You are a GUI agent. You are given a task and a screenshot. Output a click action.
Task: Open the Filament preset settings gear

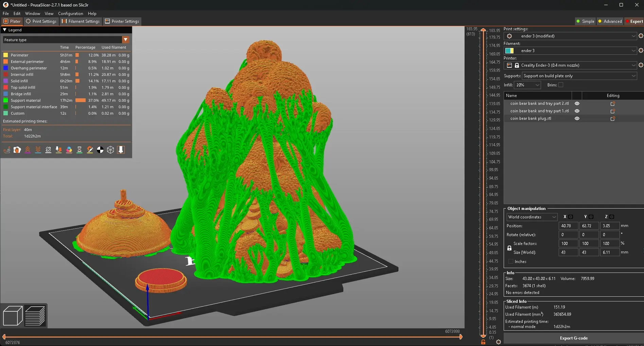point(641,51)
